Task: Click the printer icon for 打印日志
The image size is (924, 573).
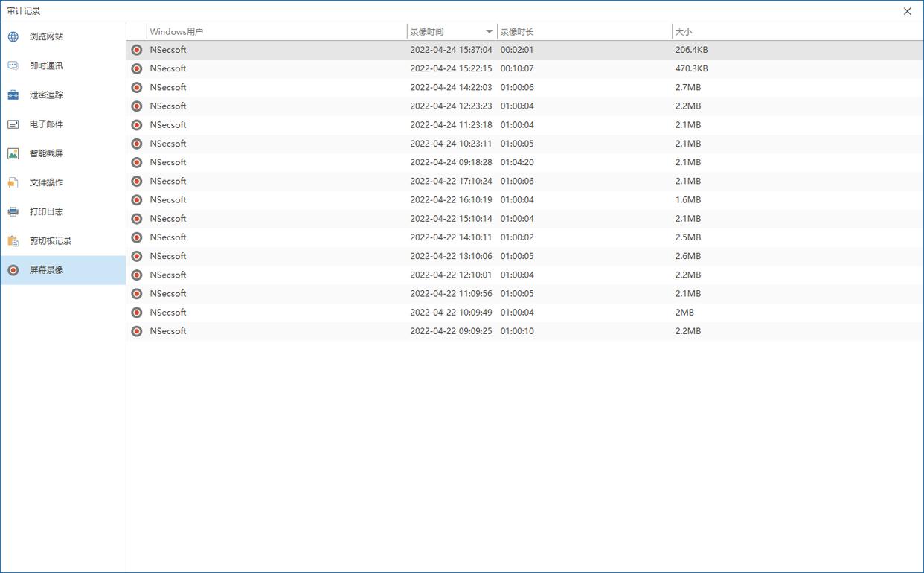Action: [x=13, y=211]
